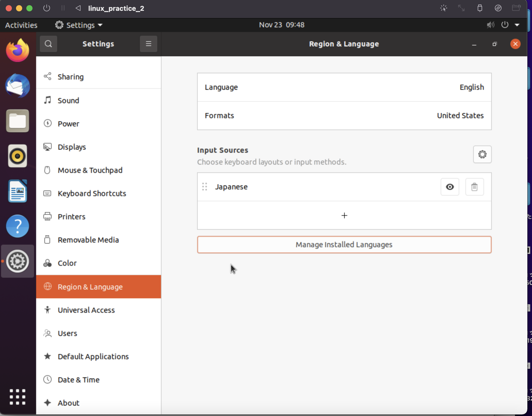Open the clock date calendar
The image size is (532, 416).
click(x=281, y=25)
